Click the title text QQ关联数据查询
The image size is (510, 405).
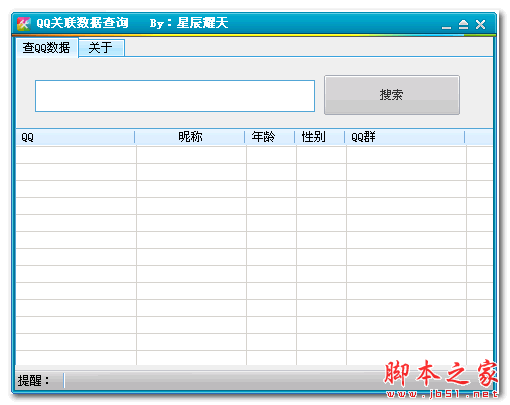(x=82, y=23)
